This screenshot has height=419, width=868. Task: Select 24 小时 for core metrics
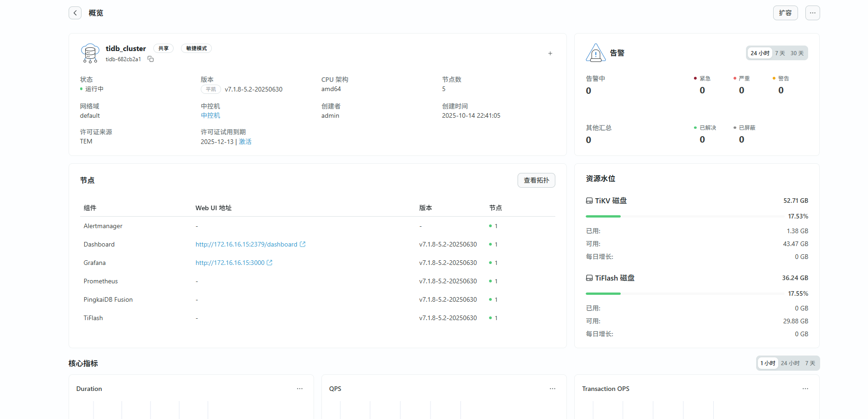pyautogui.click(x=790, y=363)
